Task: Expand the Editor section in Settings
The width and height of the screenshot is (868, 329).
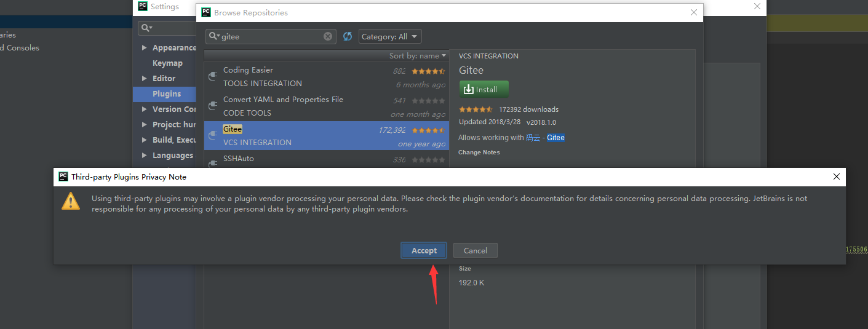Action: 145,78
